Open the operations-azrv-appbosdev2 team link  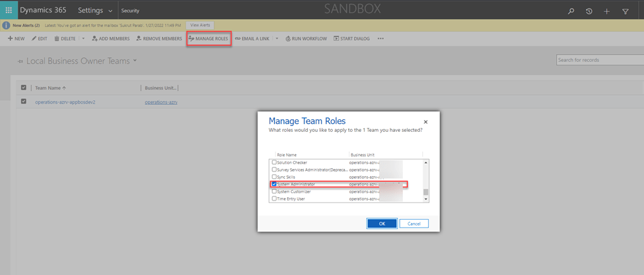(65, 102)
